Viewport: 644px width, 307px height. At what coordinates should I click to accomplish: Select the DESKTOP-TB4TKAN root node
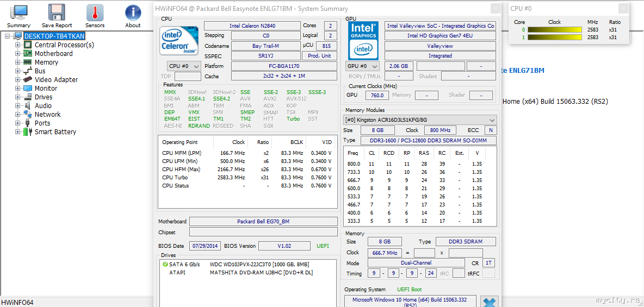tap(54, 36)
